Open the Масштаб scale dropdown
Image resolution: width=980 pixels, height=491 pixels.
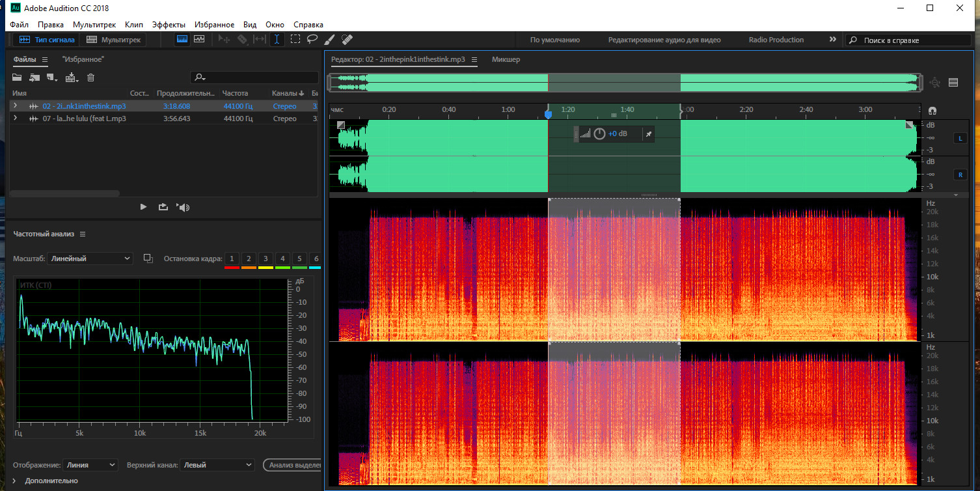pos(90,259)
